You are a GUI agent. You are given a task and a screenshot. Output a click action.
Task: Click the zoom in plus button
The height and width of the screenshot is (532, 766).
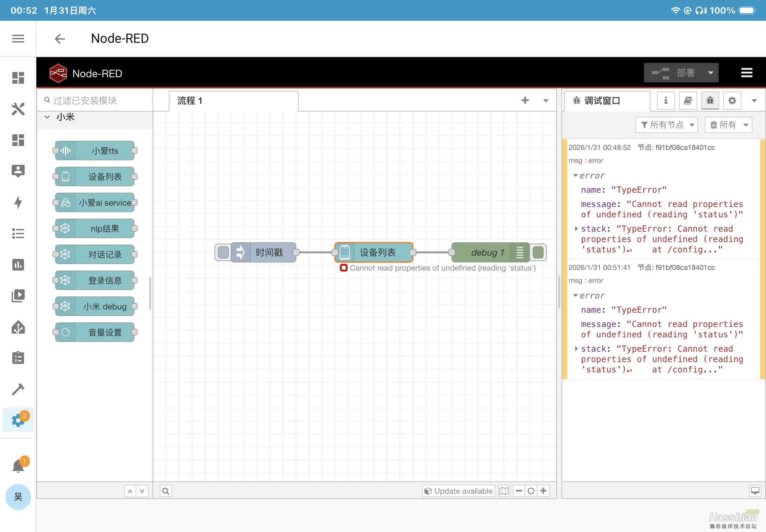point(543,491)
